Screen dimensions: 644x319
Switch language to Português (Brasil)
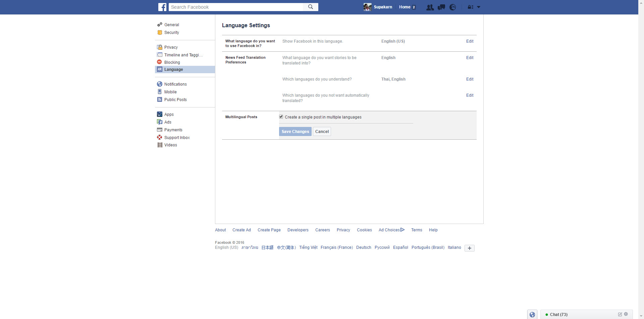(428, 247)
